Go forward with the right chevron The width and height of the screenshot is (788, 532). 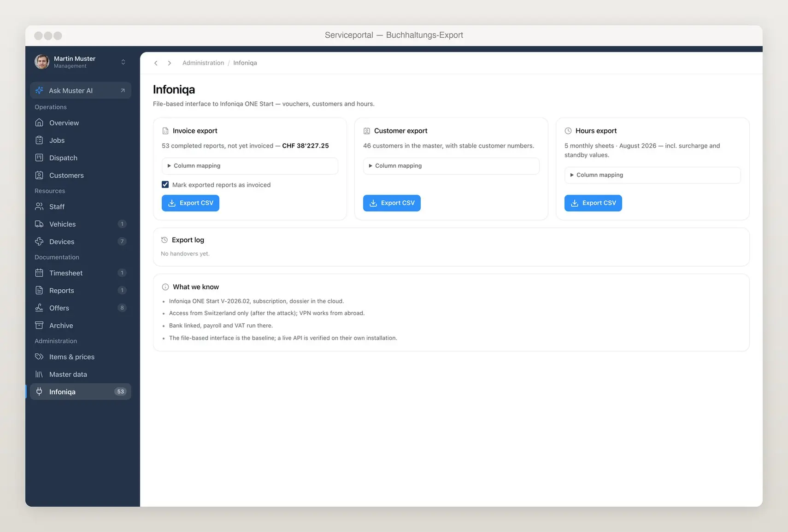click(170, 63)
